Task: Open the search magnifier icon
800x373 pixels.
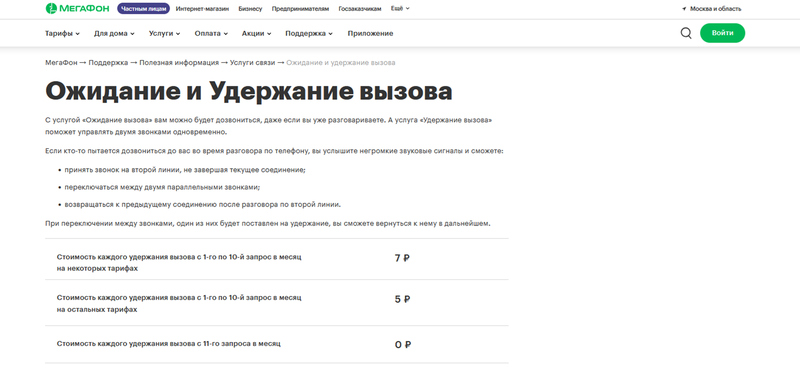Action: click(686, 33)
